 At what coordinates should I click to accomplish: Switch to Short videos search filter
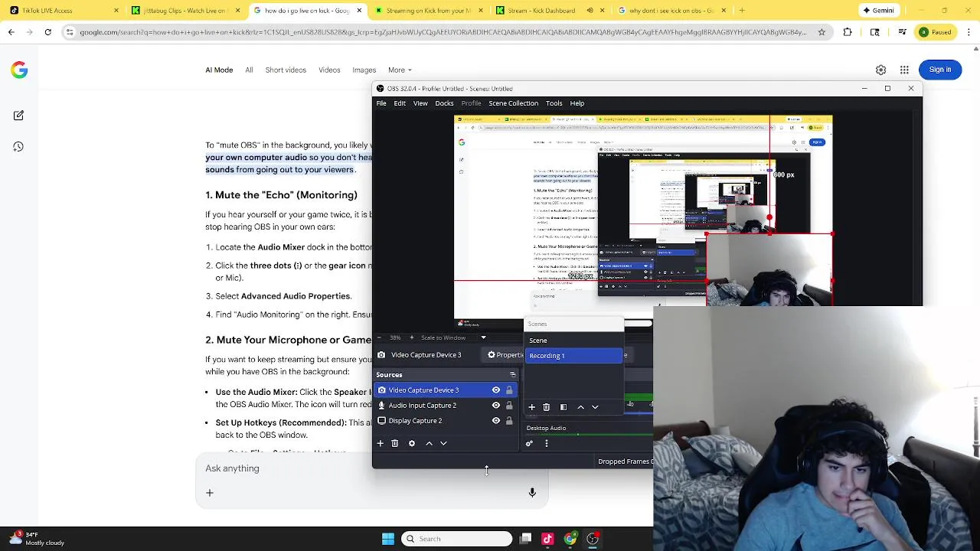pos(286,70)
